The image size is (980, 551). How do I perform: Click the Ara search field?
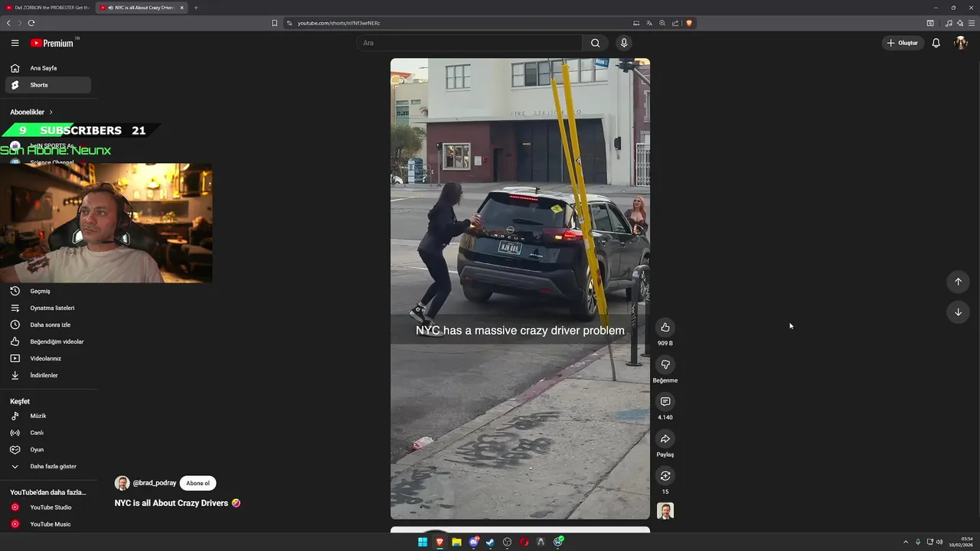pyautogui.click(x=469, y=43)
